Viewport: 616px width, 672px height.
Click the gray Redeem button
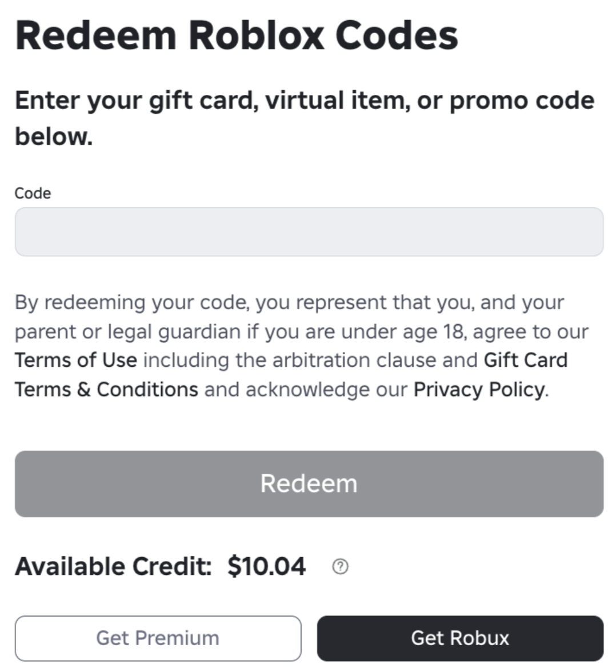pyautogui.click(x=309, y=484)
